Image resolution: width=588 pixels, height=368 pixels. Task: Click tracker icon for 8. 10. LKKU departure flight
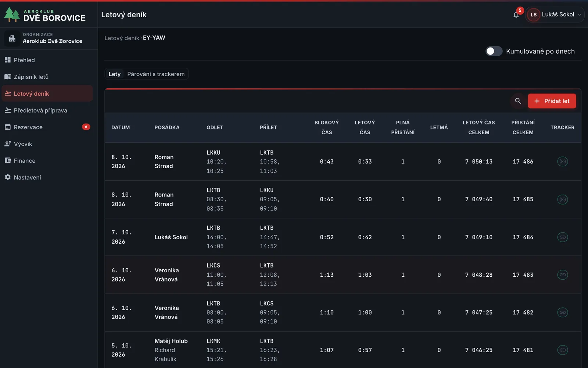coord(562,162)
